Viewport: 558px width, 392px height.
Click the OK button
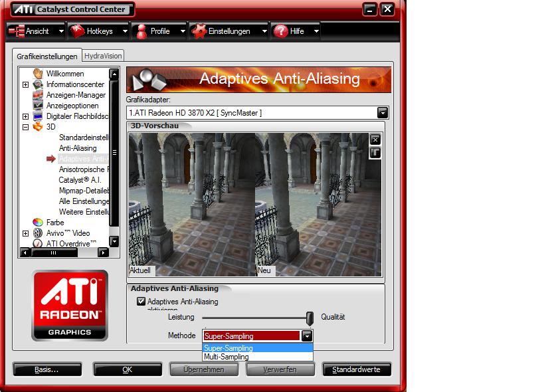coord(128,369)
